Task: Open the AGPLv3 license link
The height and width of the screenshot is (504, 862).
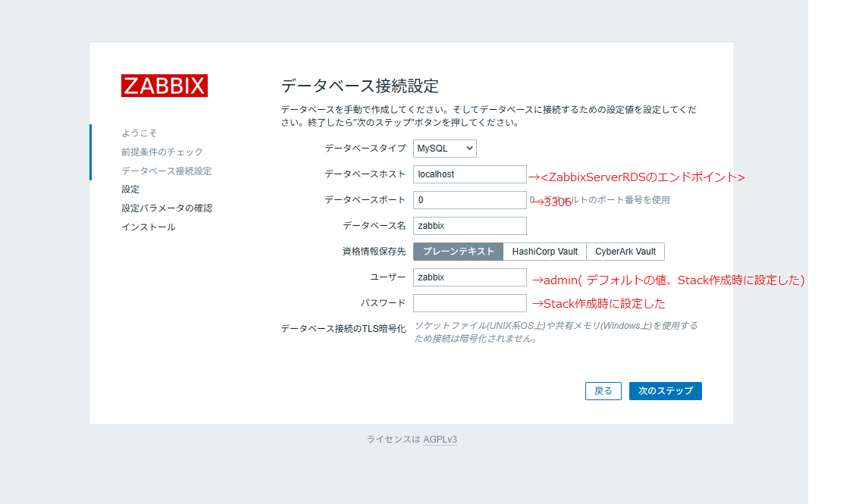Action: coord(440,439)
